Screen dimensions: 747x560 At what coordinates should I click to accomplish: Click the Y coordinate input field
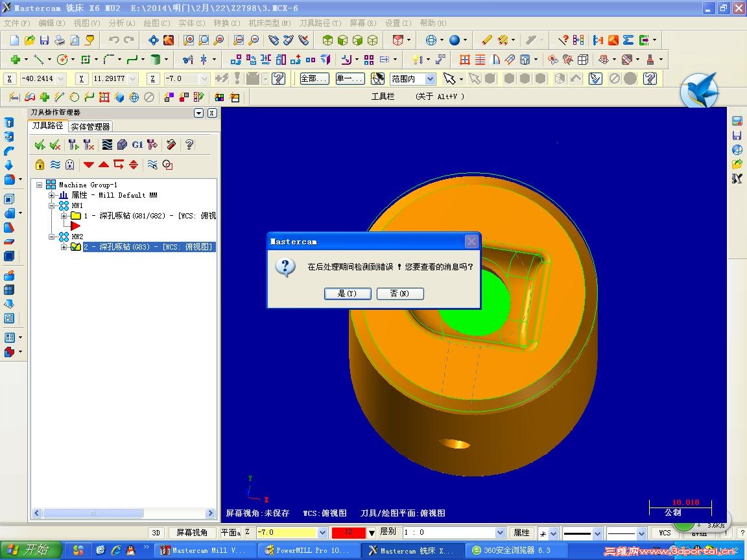tap(110, 78)
